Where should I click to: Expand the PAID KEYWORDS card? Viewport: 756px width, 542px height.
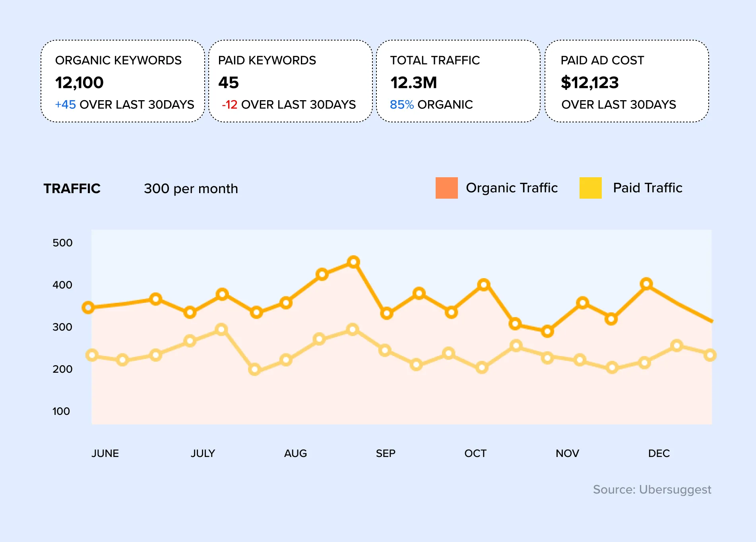[290, 81]
